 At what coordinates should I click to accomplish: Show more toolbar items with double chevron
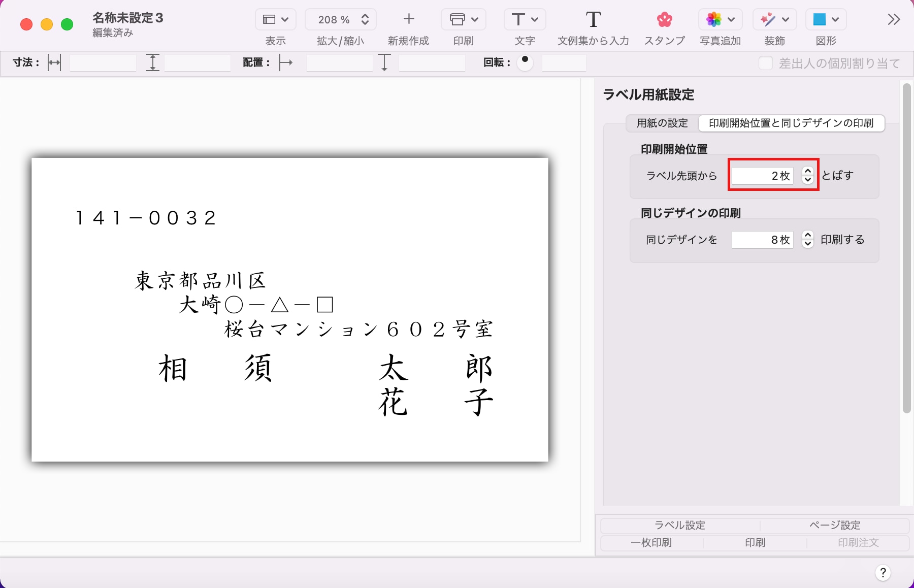coord(894,20)
